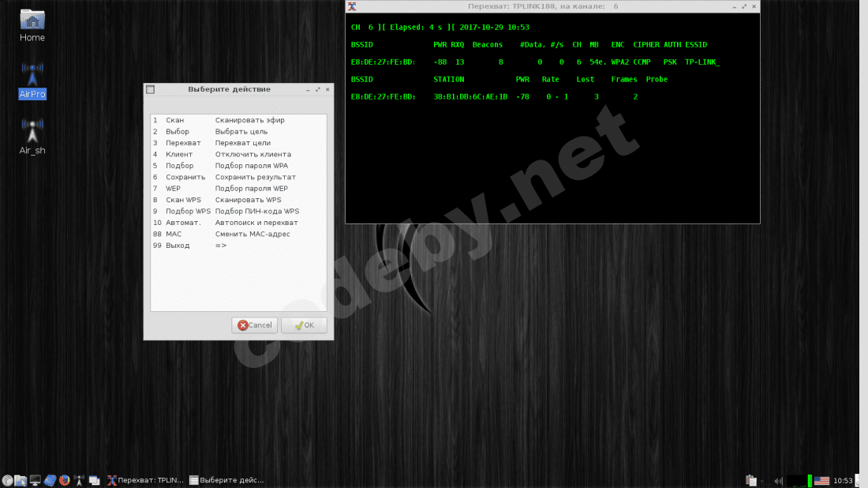Screen dimensions: 868x488
Task: Select row 3 Перехват цели
Action: pos(238,143)
